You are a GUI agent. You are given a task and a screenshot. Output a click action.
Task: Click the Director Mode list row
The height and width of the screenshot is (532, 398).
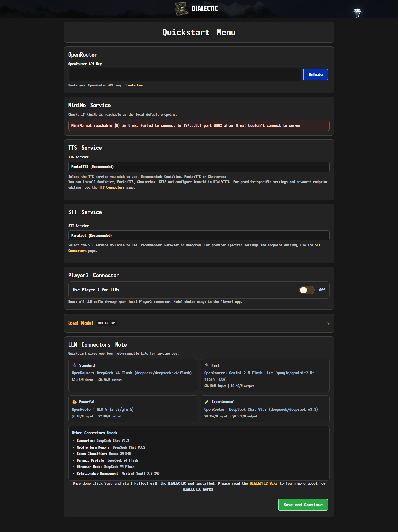(x=106, y=467)
